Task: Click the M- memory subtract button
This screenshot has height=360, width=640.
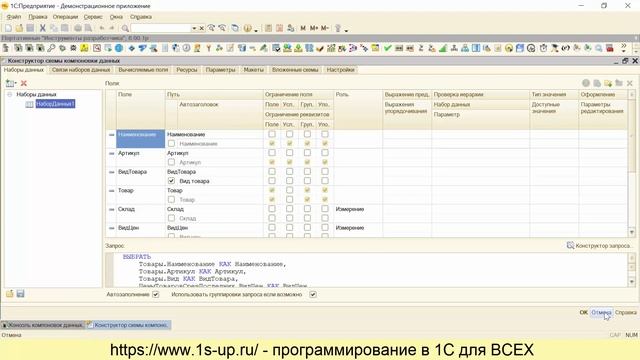Action: pyautogui.click(x=325, y=28)
